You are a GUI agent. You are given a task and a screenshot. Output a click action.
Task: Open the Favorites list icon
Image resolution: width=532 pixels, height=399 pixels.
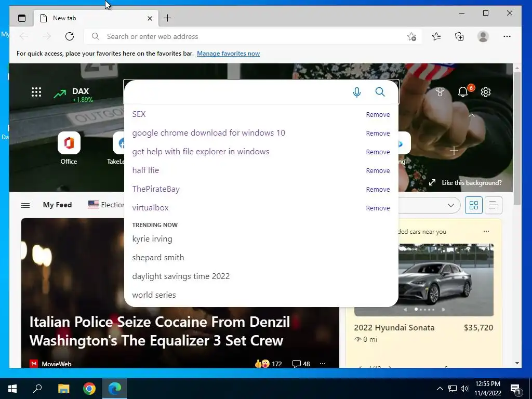click(x=436, y=36)
